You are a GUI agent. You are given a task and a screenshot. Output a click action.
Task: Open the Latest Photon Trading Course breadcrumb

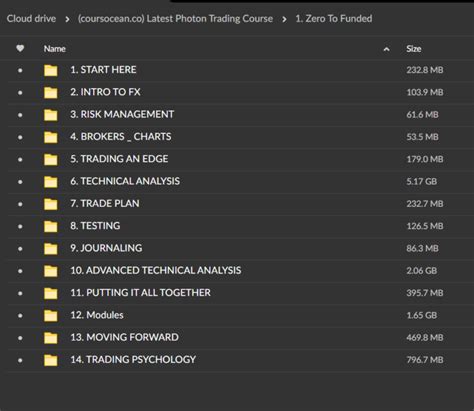(175, 19)
